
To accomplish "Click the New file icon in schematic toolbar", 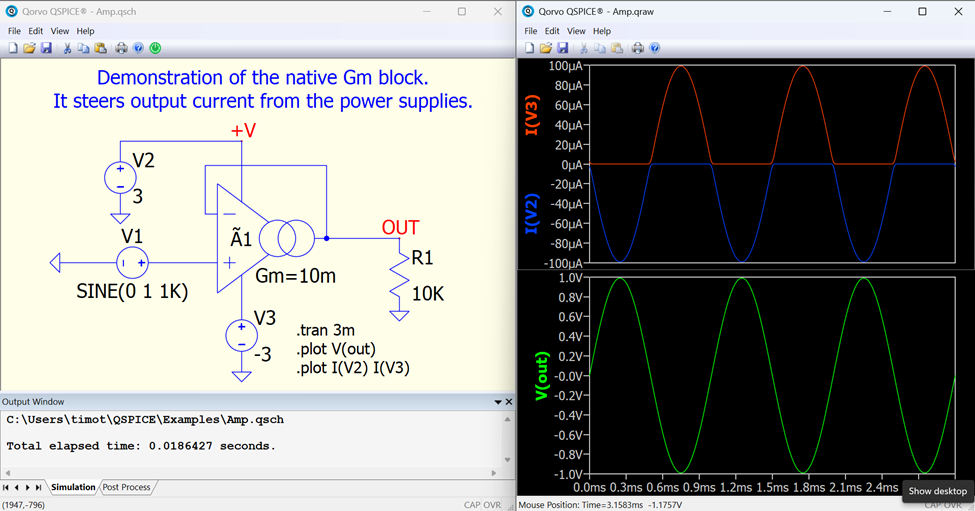I will pyautogui.click(x=13, y=48).
